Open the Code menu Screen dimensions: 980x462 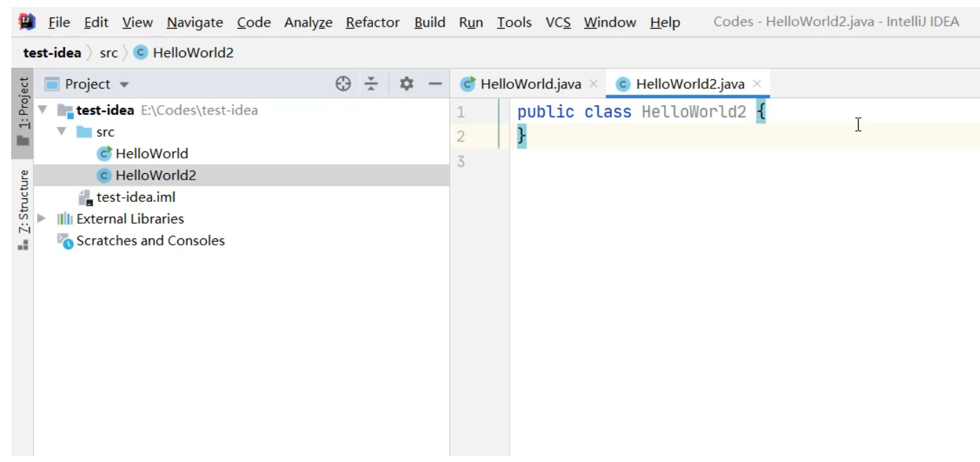point(254,22)
